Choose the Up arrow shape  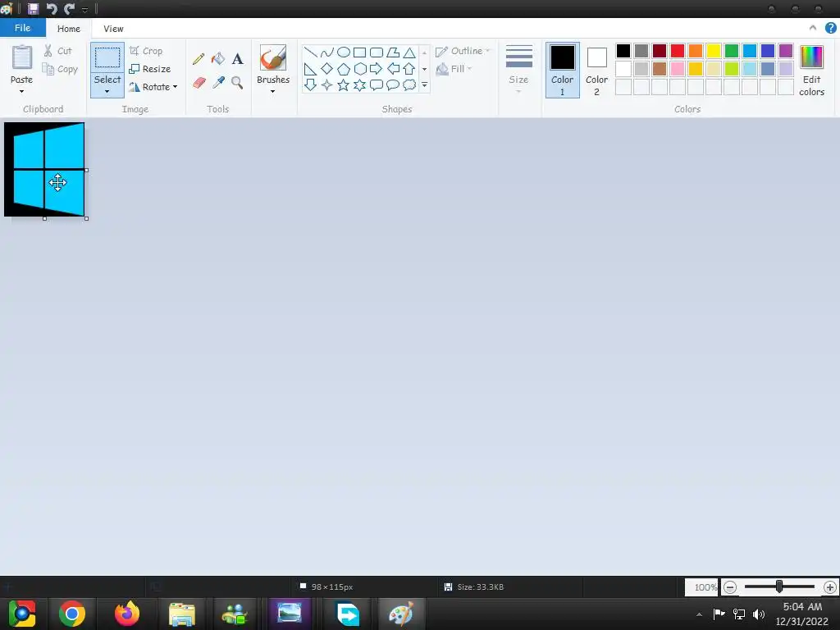pos(409,69)
